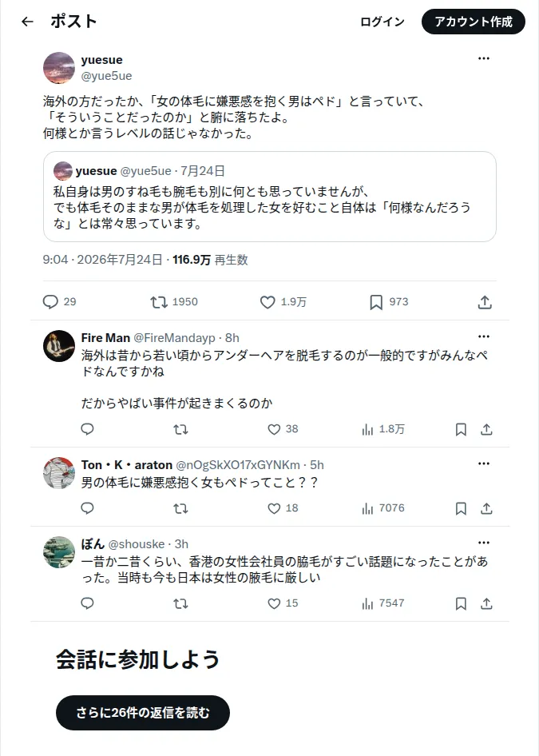Like the main post with 1.9万 likes
The height and width of the screenshot is (756, 539).
click(x=283, y=302)
